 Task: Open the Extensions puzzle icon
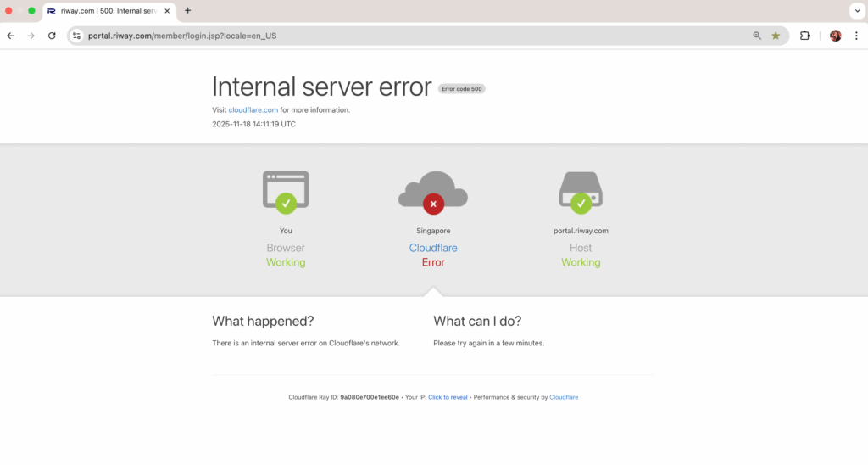pyautogui.click(x=805, y=36)
